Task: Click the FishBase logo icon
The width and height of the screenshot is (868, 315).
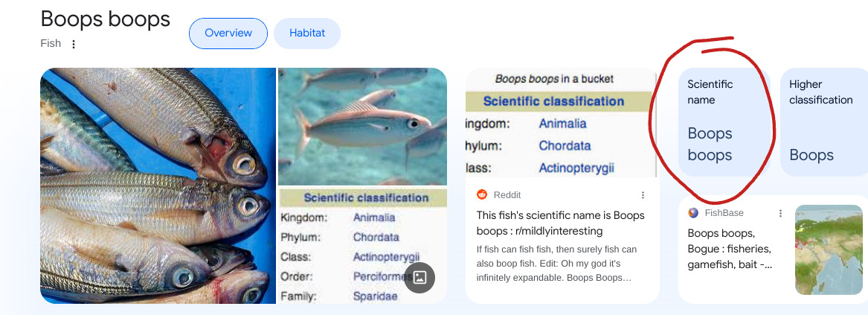Action: pos(693,213)
